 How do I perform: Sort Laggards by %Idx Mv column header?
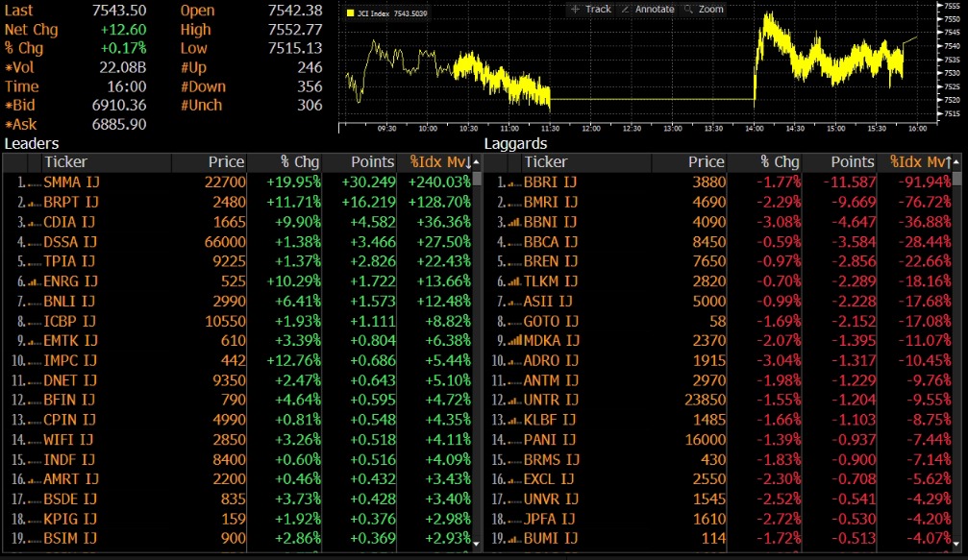tap(921, 162)
